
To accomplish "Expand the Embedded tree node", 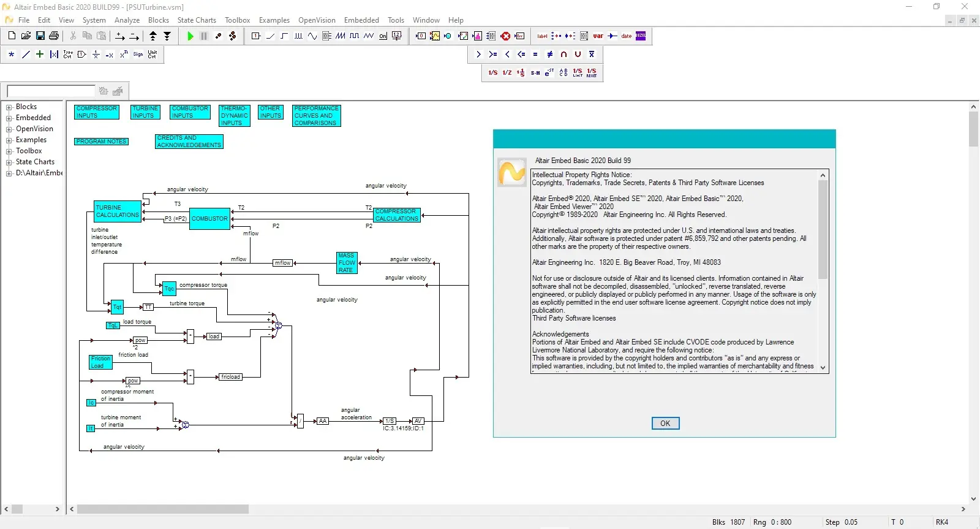I will coord(9,118).
